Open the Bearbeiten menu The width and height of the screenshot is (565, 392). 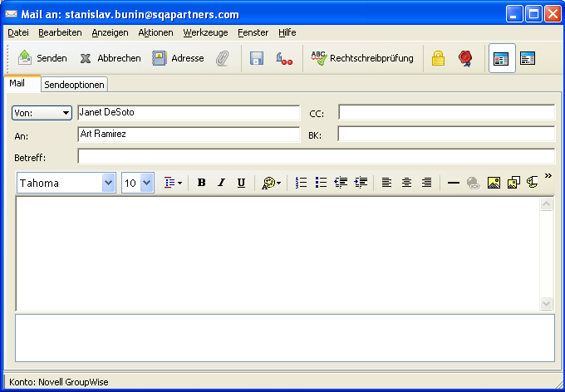pyautogui.click(x=60, y=32)
